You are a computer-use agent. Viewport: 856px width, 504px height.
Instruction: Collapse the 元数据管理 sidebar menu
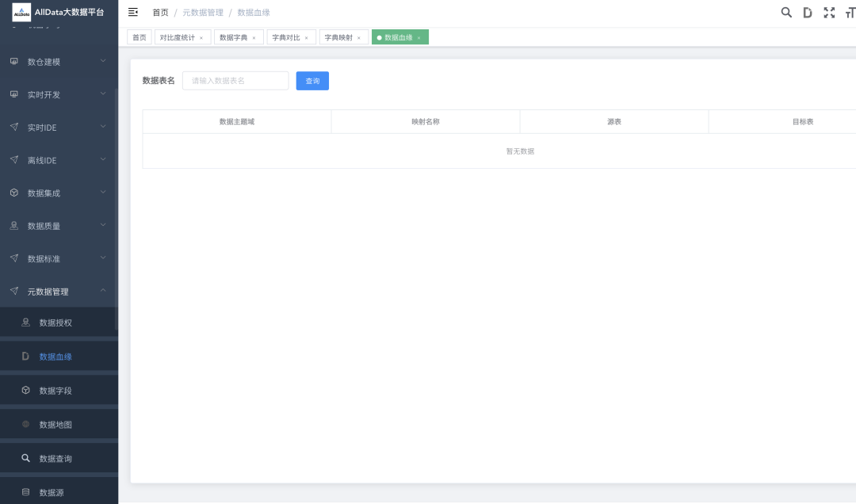pos(59,292)
